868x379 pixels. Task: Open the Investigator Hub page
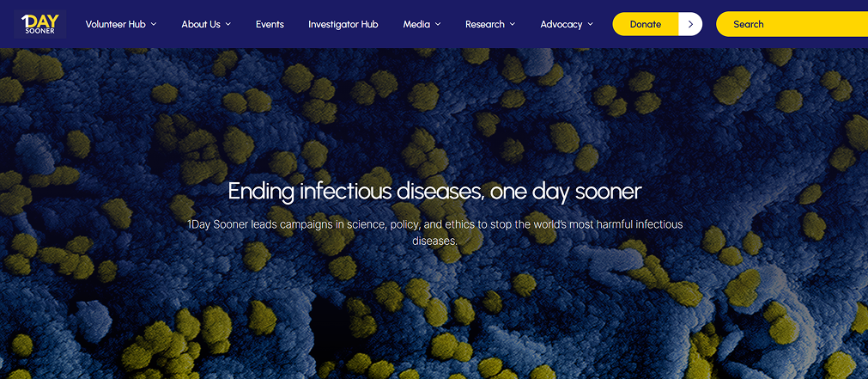(x=343, y=24)
